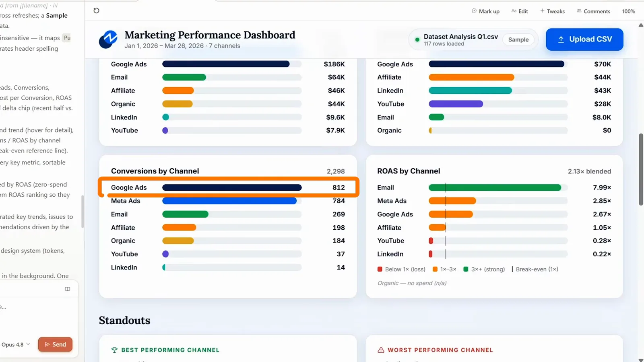Click the Google Ads $186K value
Image resolution: width=644 pixels, height=362 pixels.
click(334, 64)
